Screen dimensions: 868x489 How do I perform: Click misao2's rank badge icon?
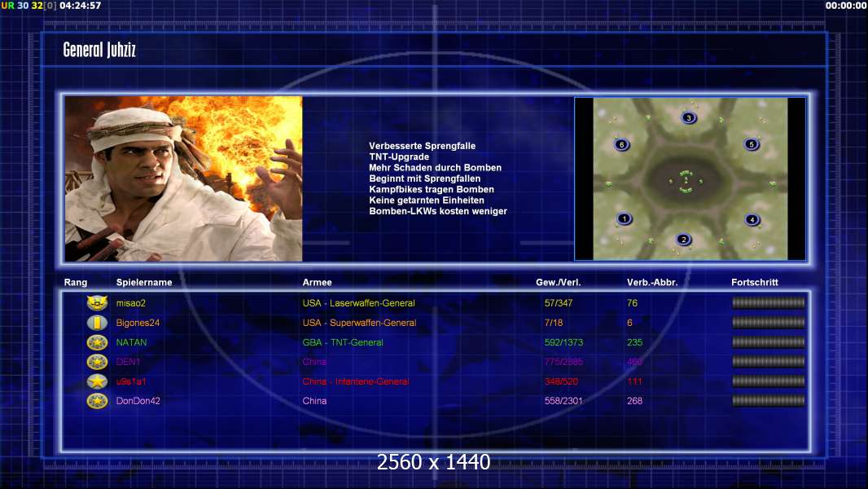(x=97, y=303)
